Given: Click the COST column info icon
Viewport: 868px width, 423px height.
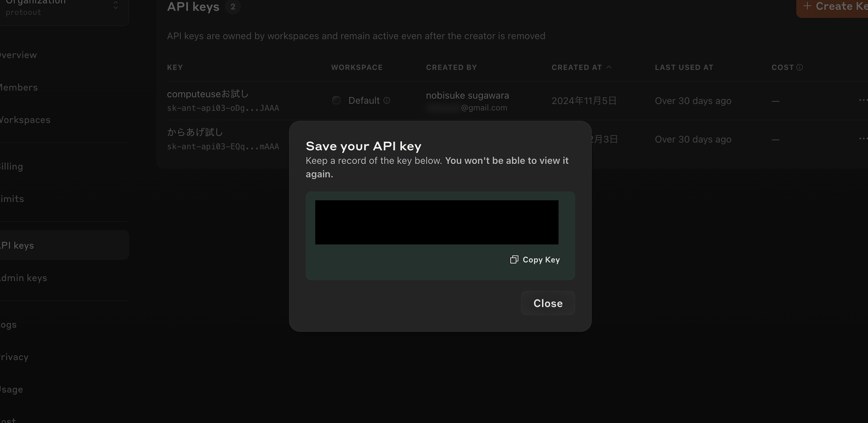Looking at the screenshot, I should [x=800, y=67].
